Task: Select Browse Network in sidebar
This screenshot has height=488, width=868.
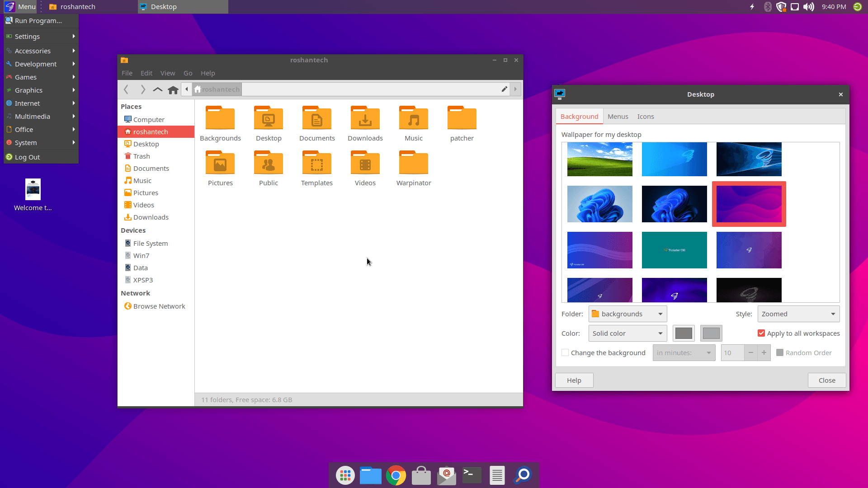Action: click(x=156, y=306)
